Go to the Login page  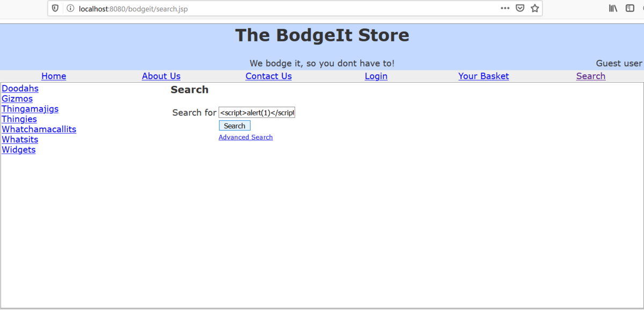coord(376,76)
